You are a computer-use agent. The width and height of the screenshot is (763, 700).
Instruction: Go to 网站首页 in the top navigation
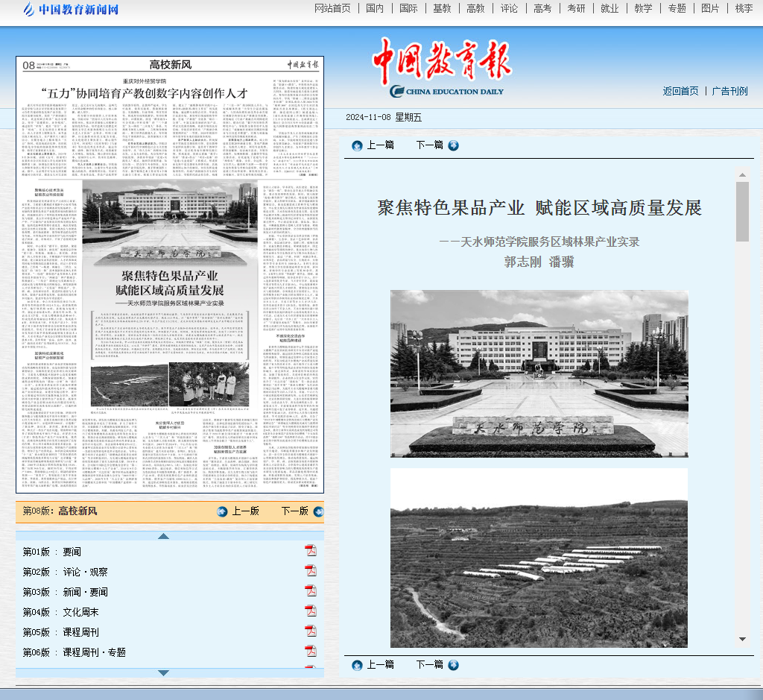pyautogui.click(x=332, y=9)
